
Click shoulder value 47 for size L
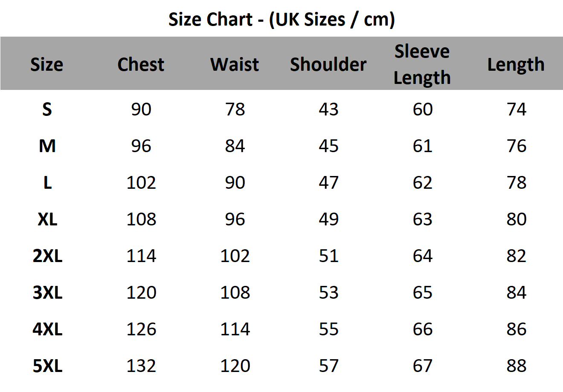click(328, 183)
